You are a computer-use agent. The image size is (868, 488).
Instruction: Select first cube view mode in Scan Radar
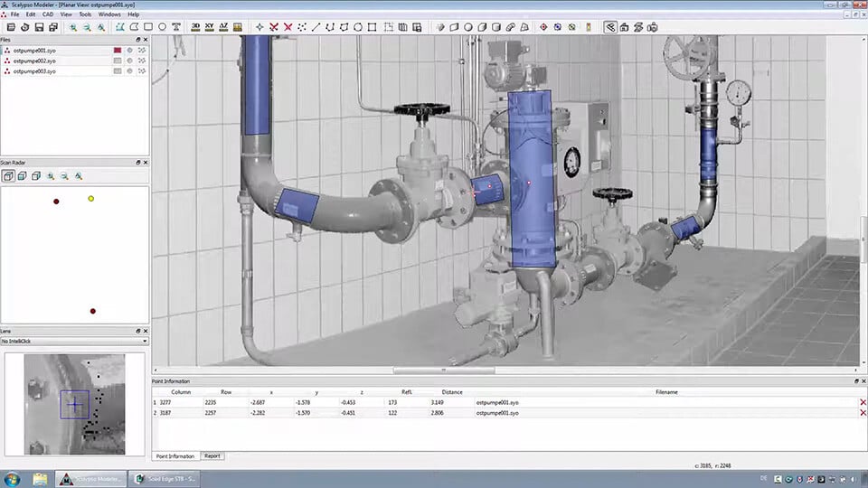8,176
